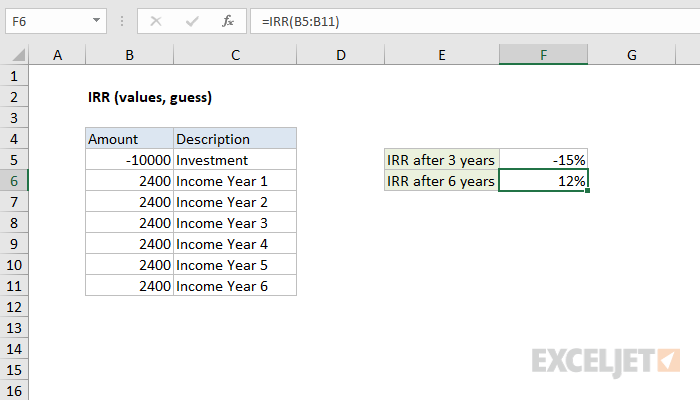Click the 2400 cell beside Income Year 3
The image size is (700, 400).
[x=129, y=223]
